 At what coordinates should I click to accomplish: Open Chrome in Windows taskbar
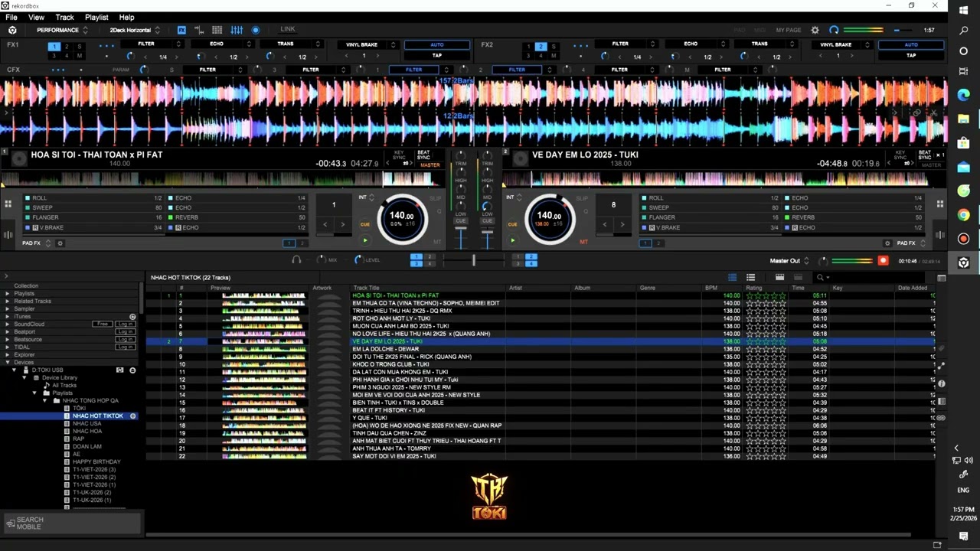point(963,215)
